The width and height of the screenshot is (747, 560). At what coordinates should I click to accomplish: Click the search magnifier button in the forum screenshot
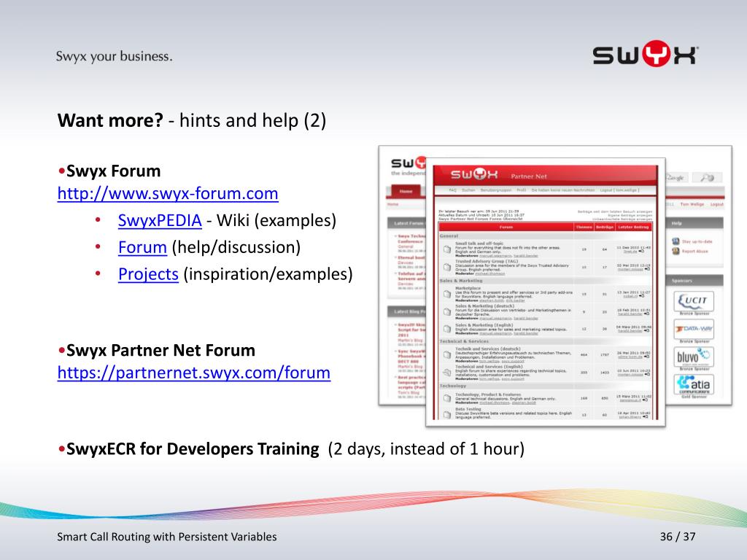706,178
